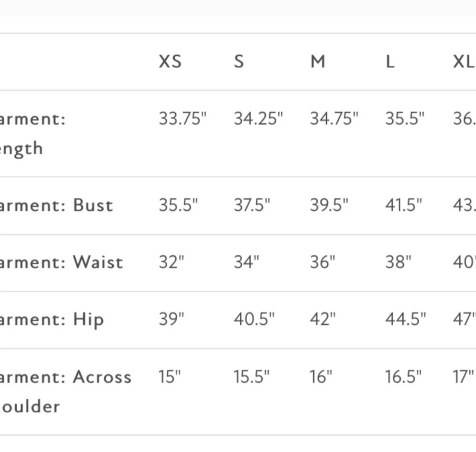Viewport: 476px width, 452px height.
Task: Select the 41.5" L bust measurement
Action: pyautogui.click(x=403, y=205)
